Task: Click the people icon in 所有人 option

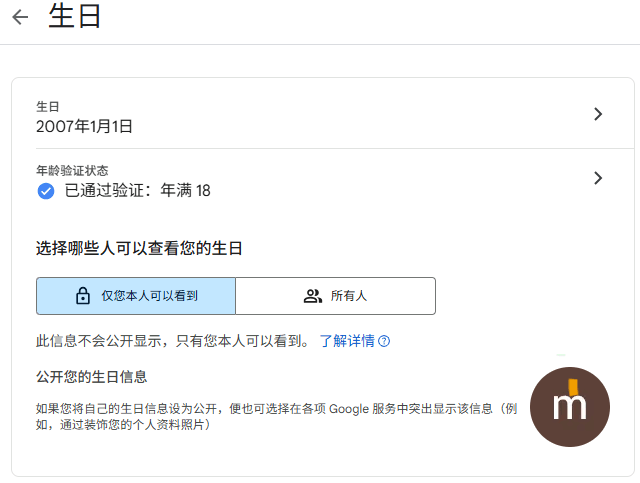Action: pyautogui.click(x=313, y=296)
